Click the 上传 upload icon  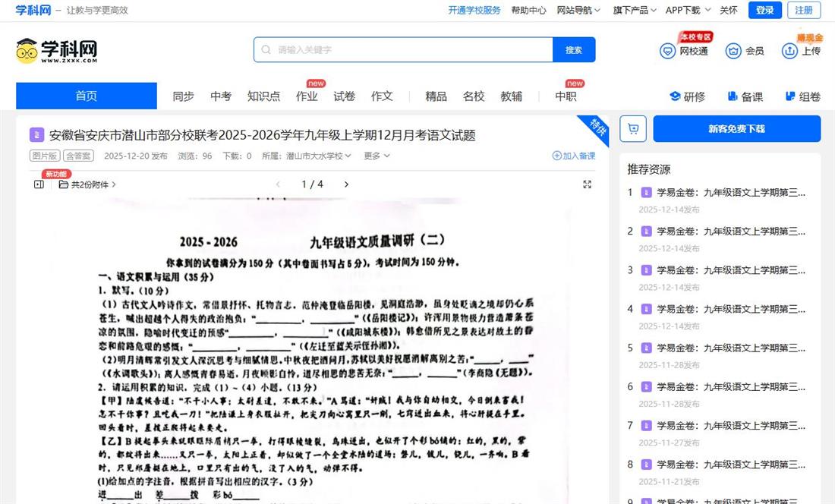point(789,51)
